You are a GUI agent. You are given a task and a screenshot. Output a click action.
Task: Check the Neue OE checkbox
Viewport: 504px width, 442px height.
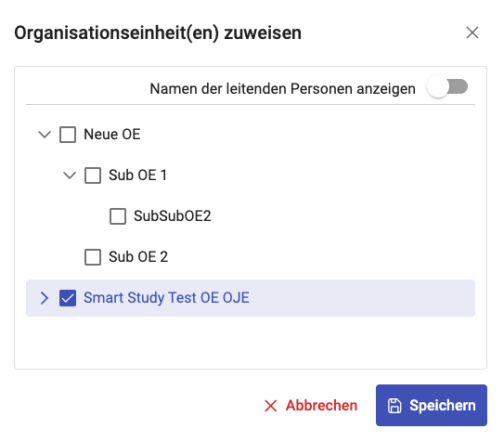coord(68,135)
